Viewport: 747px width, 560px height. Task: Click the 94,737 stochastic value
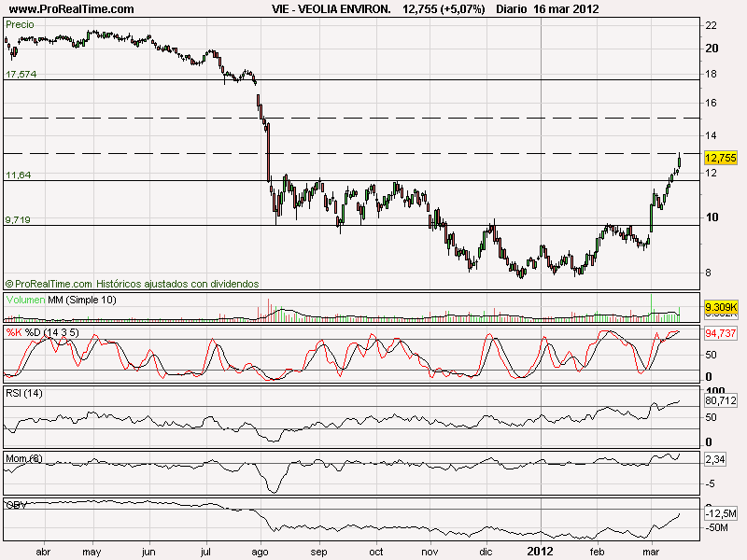tap(720, 333)
